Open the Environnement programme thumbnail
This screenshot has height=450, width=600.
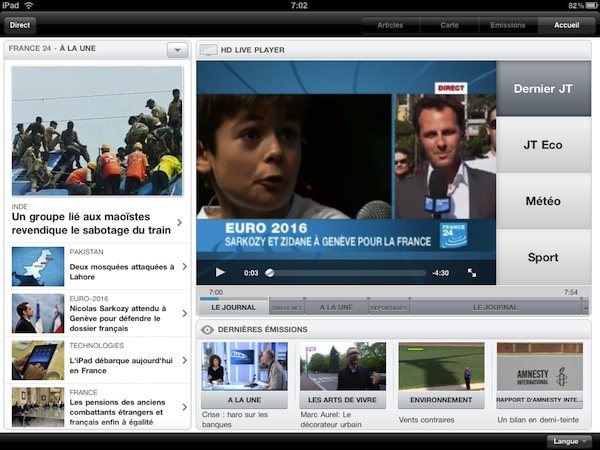441,366
